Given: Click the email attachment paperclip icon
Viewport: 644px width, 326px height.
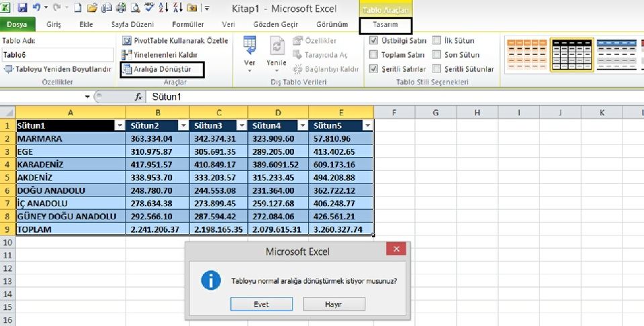Looking at the screenshot, I should pyautogui.click(x=106, y=7).
